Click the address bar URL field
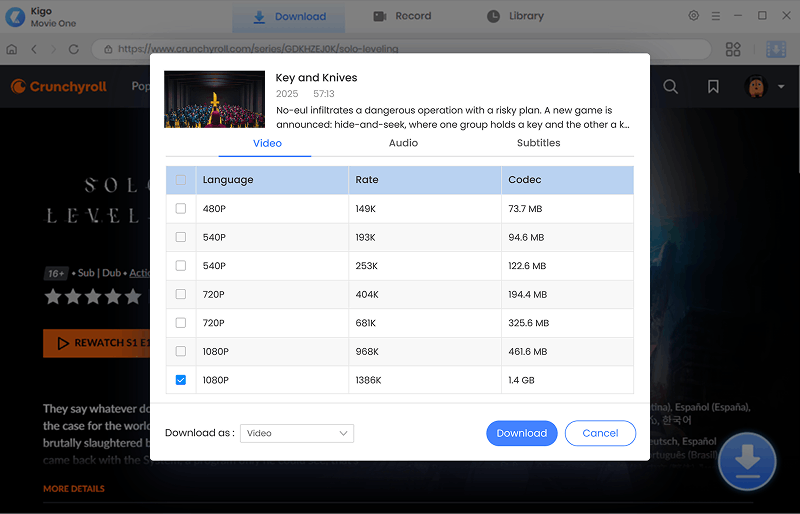800x514 pixels. click(x=401, y=49)
